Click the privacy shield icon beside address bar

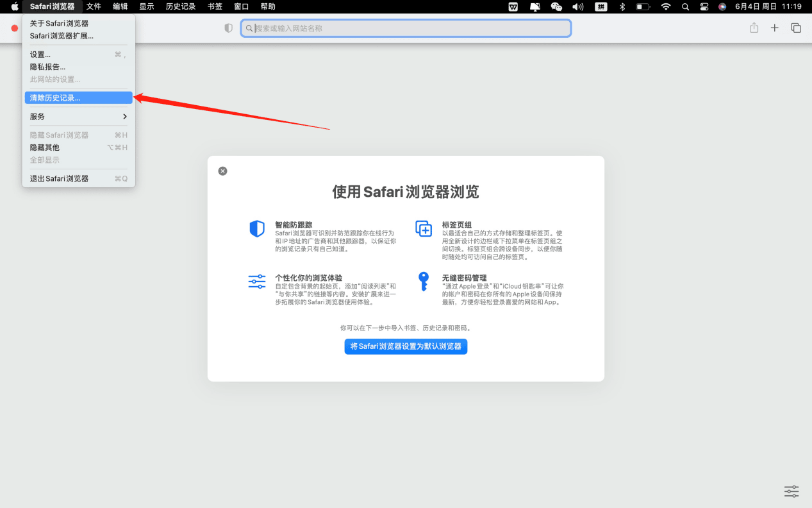click(228, 28)
